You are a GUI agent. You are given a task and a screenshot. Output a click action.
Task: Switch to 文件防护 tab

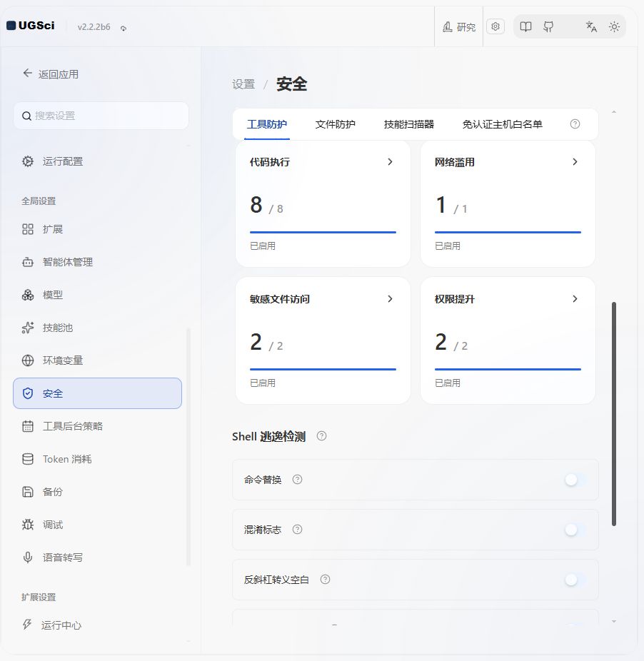click(x=336, y=124)
